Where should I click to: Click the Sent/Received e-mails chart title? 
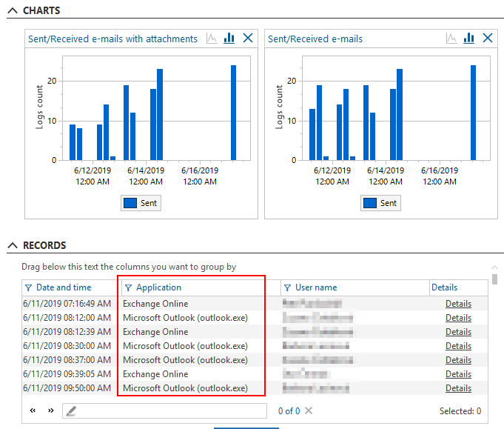[315, 39]
